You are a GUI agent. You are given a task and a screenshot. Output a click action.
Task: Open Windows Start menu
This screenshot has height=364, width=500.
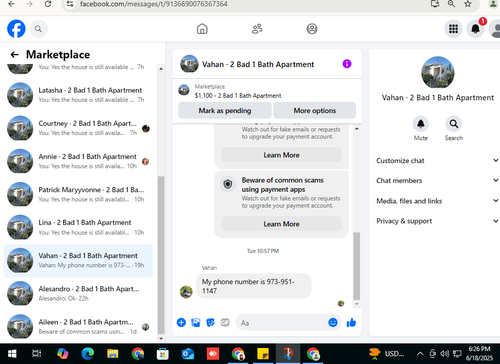tap(12, 354)
